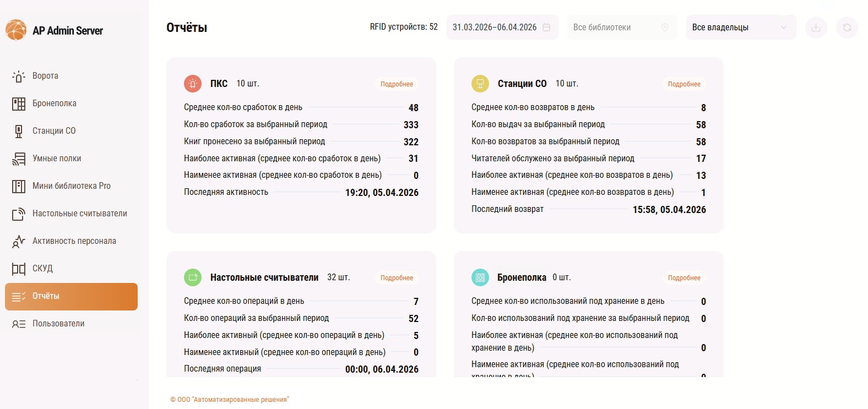Viewport: 868px width, 409px height.
Task: Open the Все библиотеки selector
Action: click(x=620, y=28)
